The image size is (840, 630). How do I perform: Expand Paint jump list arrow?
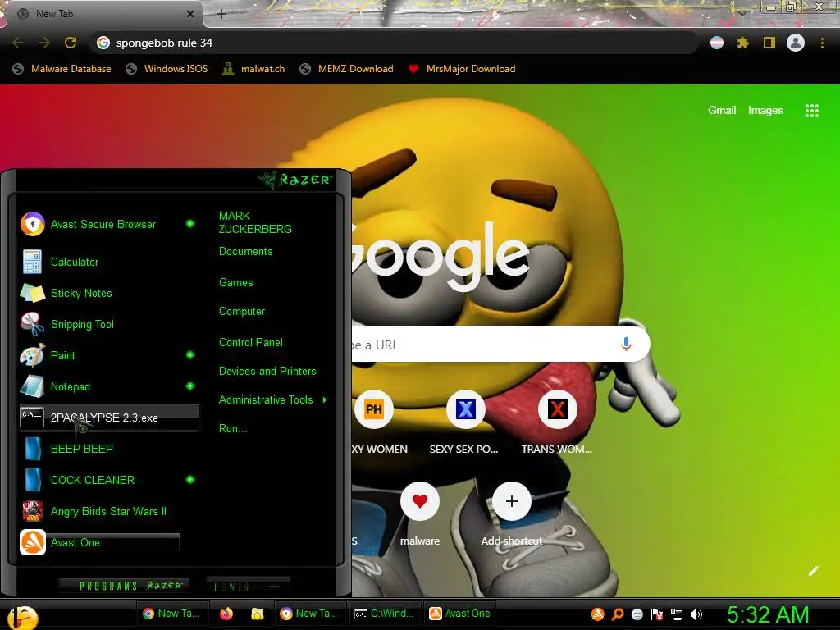190,354
